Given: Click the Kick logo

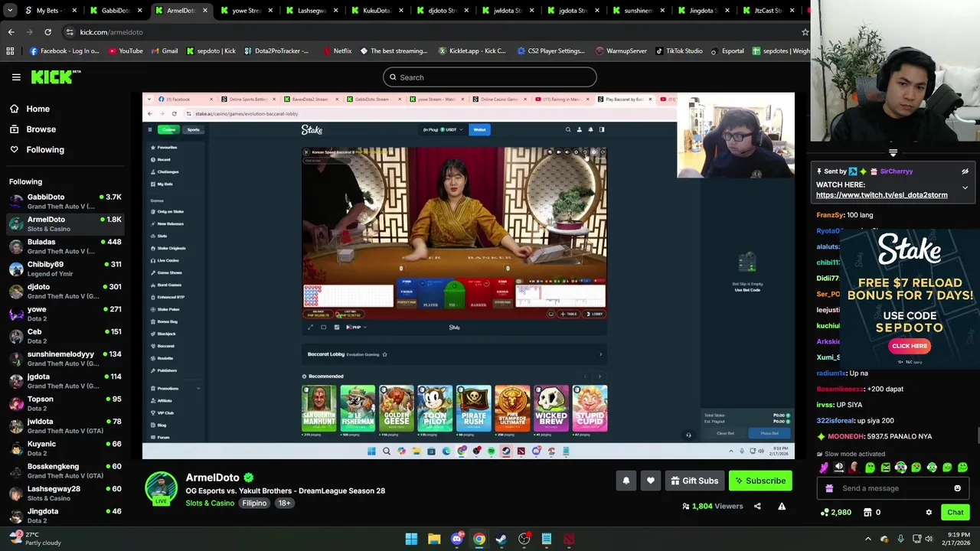Looking at the screenshot, I should pos(56,77).
